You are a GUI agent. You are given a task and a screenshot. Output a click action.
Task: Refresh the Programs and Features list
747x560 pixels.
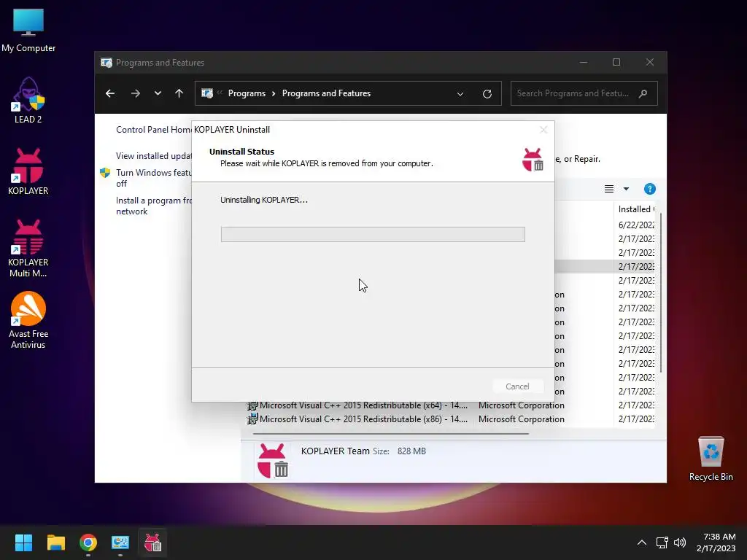point(487,94)
